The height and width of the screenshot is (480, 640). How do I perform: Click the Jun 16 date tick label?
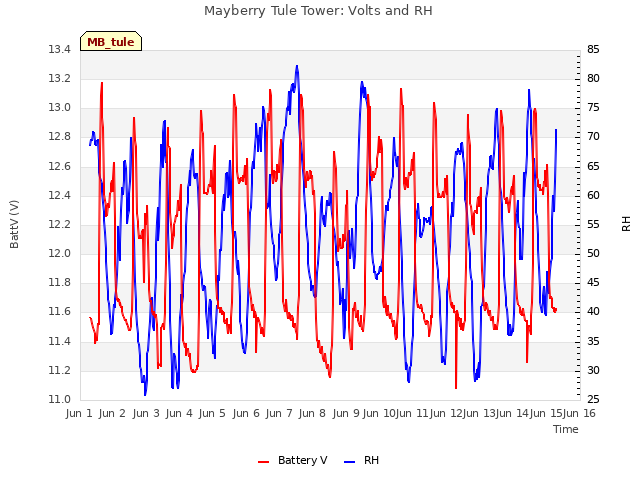579,413
